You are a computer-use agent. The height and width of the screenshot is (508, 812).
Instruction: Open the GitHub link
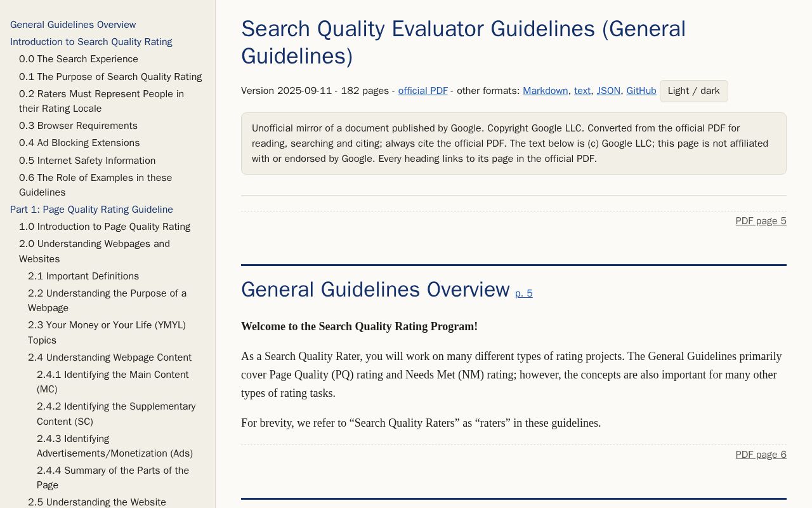tap(641, 91)
